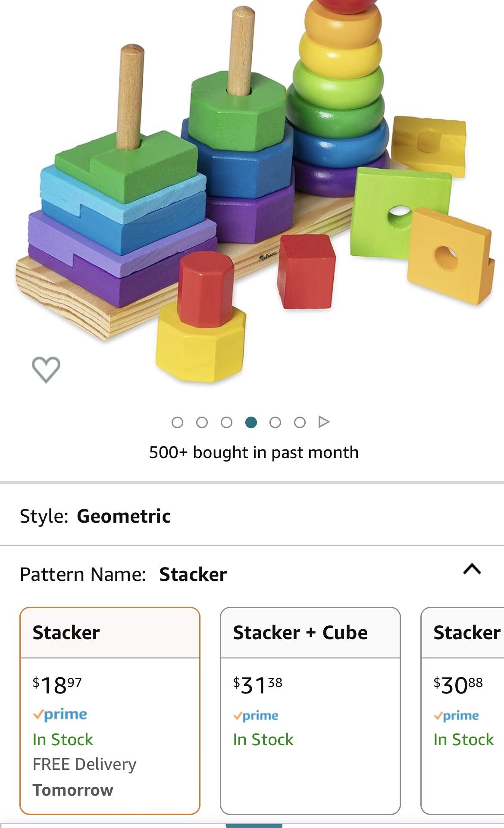
Task: Click In Stock under Stacker + Cube
Action: click(x=263, y=740)
